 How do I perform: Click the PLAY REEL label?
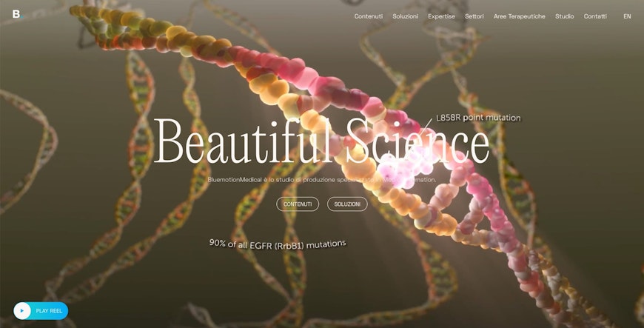coord(49,311)
